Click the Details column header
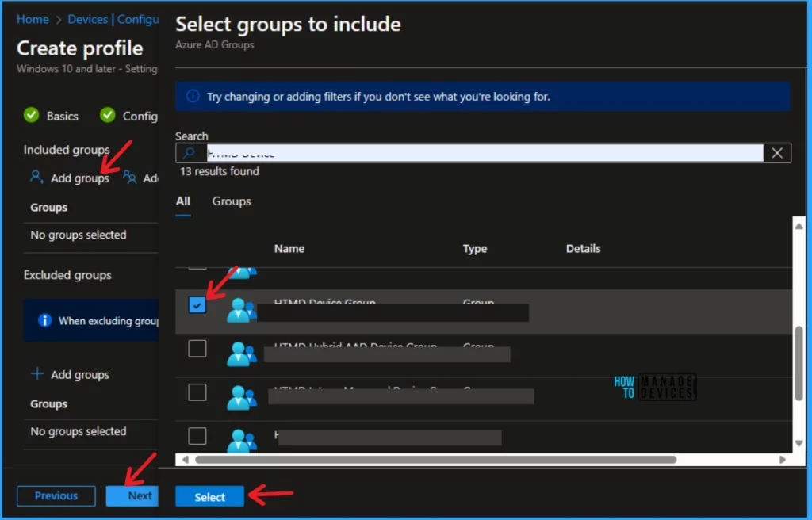812x520 pixels. (583, 249)
